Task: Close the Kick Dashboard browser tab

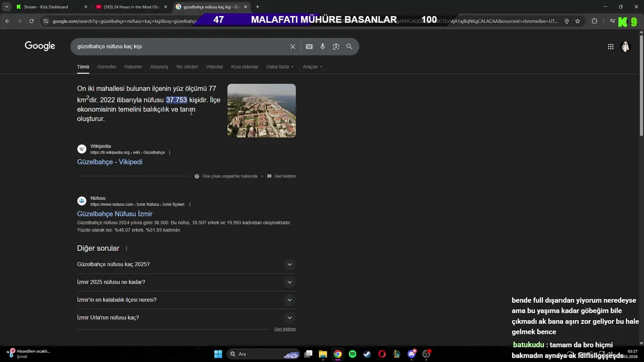Action: pyautogui.click(x=86, y=7)
